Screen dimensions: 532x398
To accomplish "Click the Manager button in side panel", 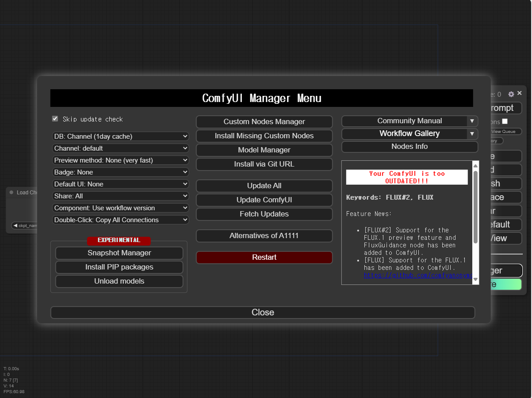I will (x=506, y=271).
